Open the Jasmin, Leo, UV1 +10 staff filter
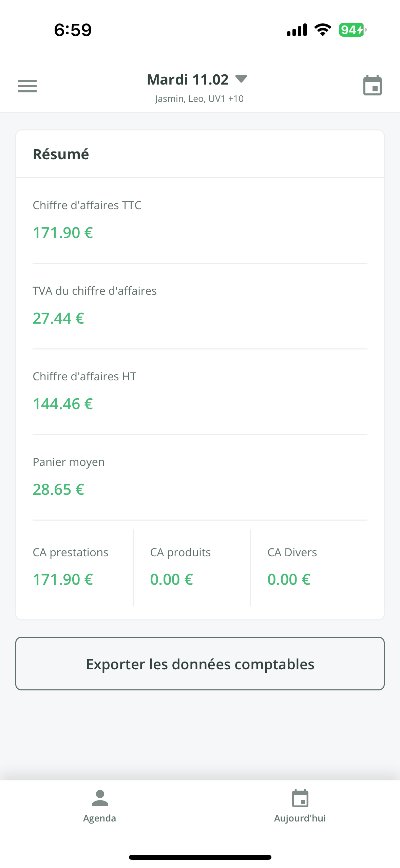The width and height of the screenshot is (400, 868). tap(199, 99)
